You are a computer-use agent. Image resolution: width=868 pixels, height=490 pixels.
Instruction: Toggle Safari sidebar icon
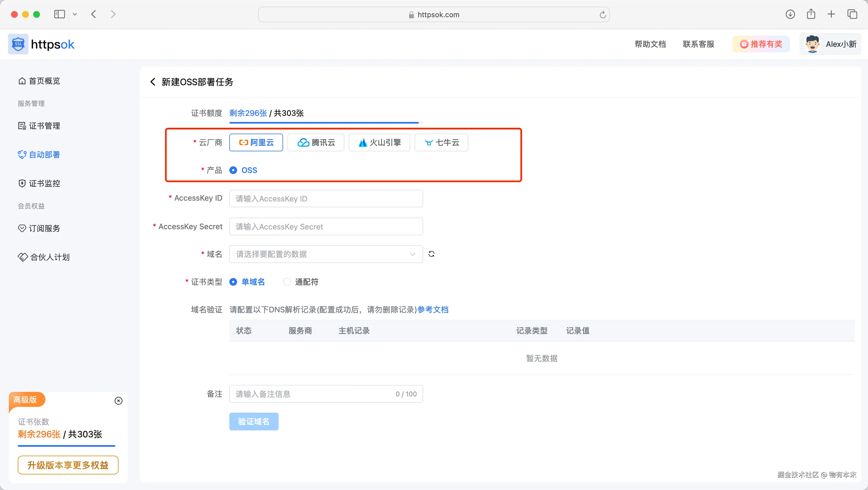(59, 14)
